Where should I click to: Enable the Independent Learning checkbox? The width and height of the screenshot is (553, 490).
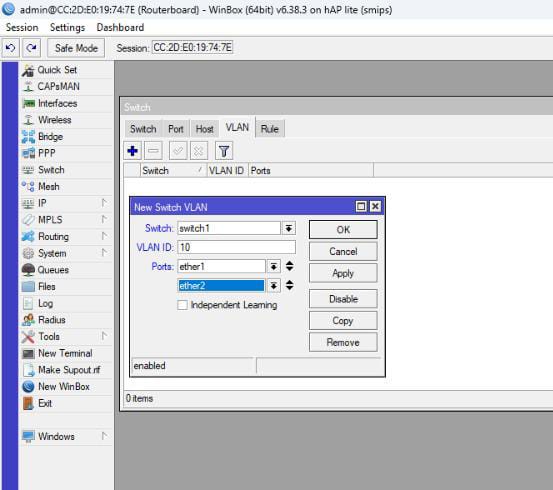click(x=182, y=305)
